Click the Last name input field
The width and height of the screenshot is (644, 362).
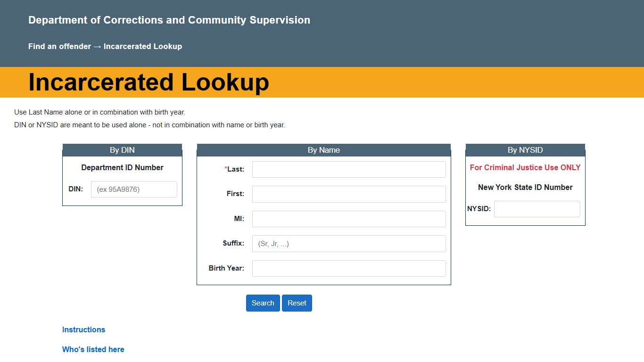tap(348, 169)
